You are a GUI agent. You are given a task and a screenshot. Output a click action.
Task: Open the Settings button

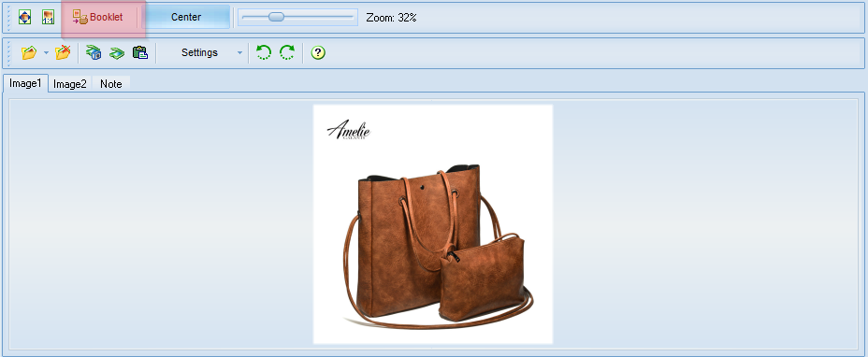[200, 52]
